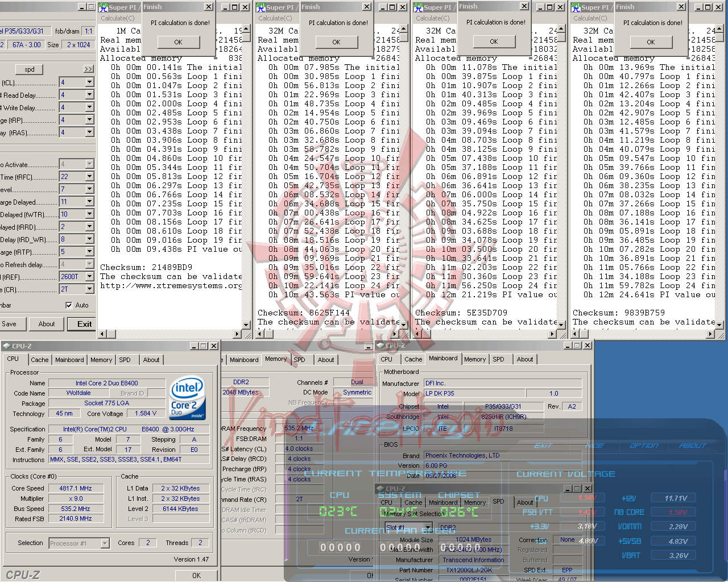Open Memory tab in the DFI Mainboard CPU-Z
Viewport: 728px width, 582px height.
475,359
